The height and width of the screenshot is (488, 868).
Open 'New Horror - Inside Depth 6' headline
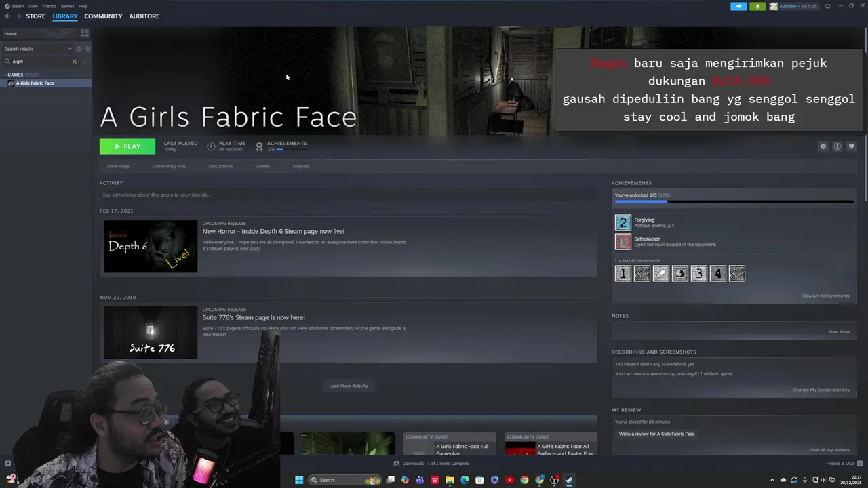click(x=273, y=231)
